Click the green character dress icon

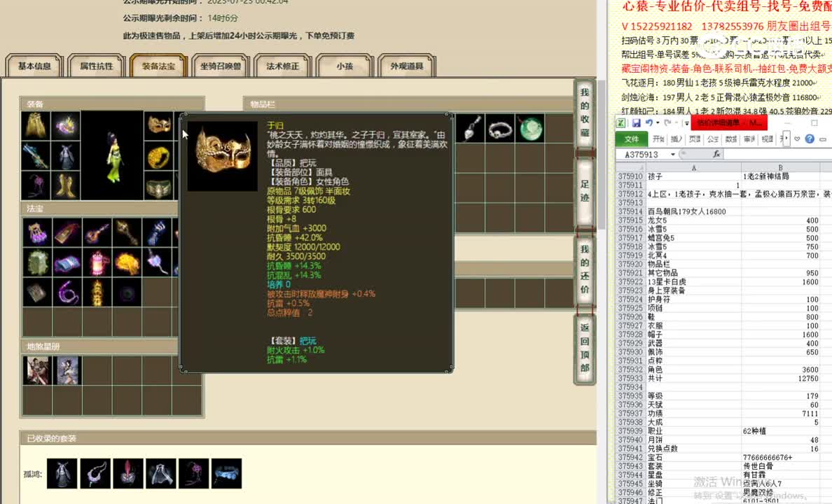(x=114, y=160)
